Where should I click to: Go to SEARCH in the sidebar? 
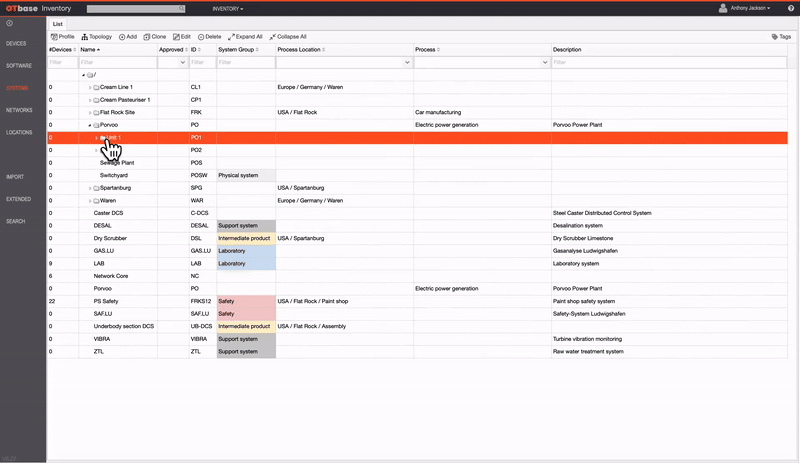click(x=15, y=221)
